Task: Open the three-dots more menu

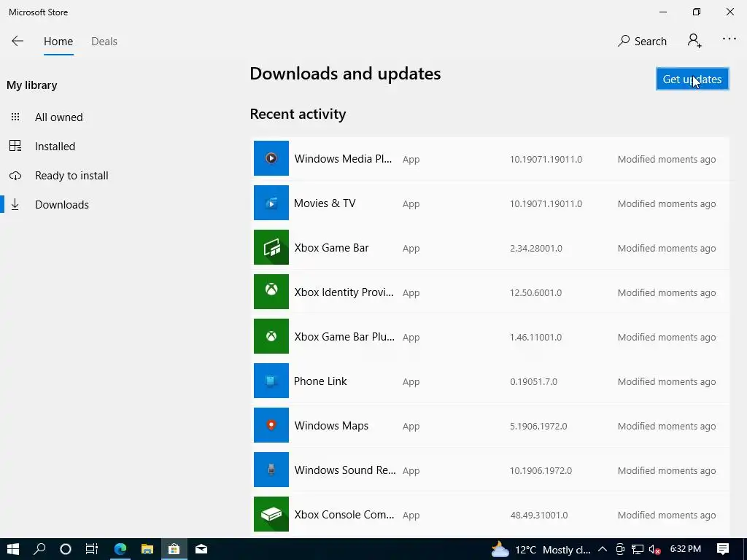Action: [729, 39]
